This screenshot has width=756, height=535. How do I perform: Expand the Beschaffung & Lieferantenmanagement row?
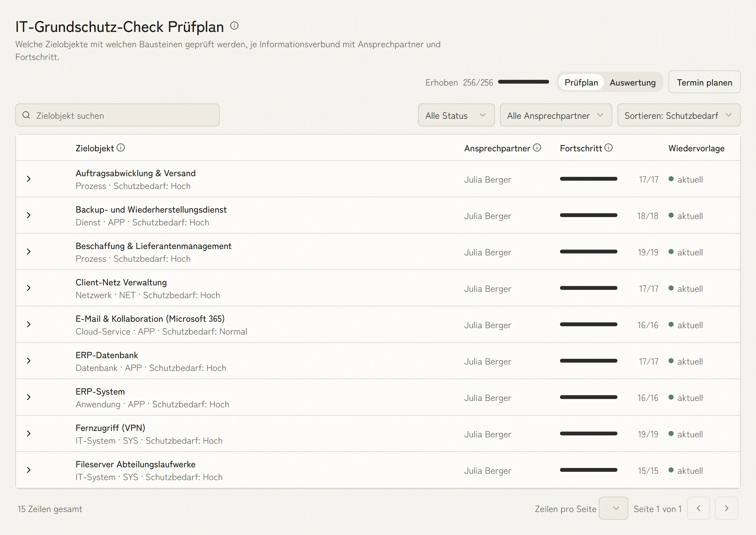[x=29, y=252]
